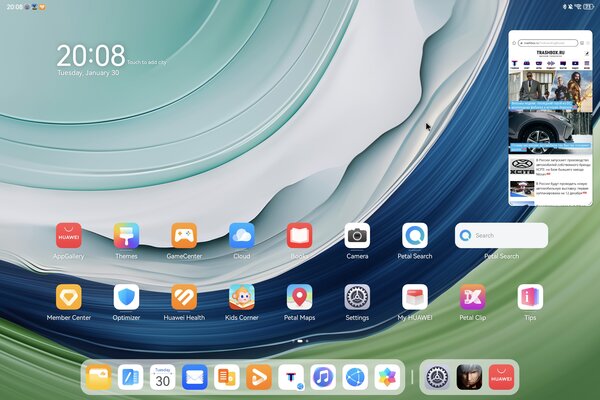
Task: Open Huawei Health app
Action: point(184,297)
